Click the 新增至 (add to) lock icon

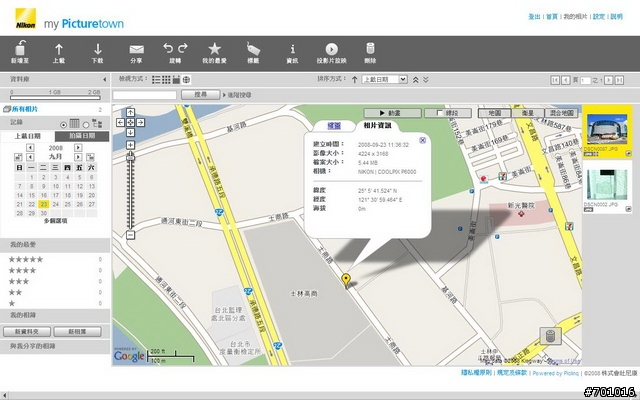pos(20,48)
